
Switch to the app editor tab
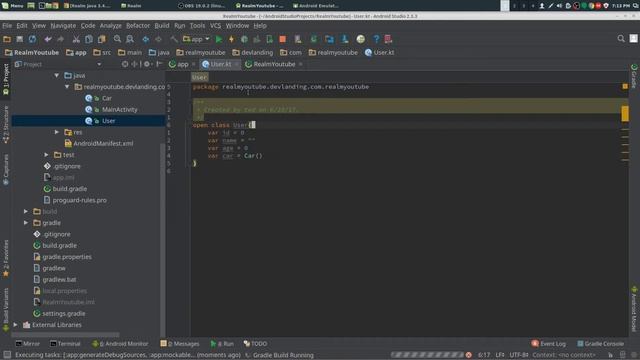(182, 64)
